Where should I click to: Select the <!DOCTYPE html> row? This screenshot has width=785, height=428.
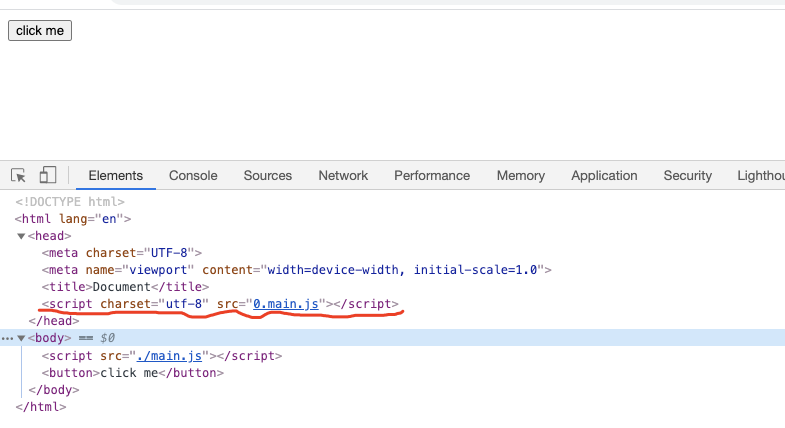pos(70,202)
